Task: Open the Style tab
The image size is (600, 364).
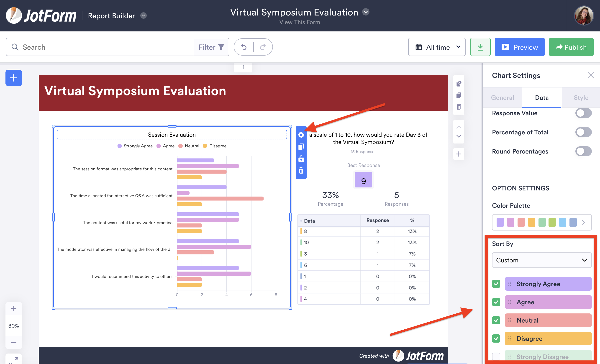Action: [581, 98]
